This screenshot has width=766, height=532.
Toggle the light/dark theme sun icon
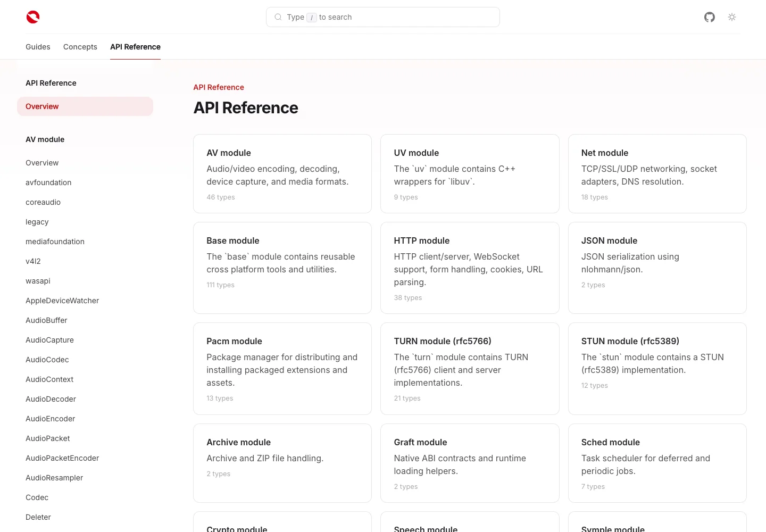point(732,17)
